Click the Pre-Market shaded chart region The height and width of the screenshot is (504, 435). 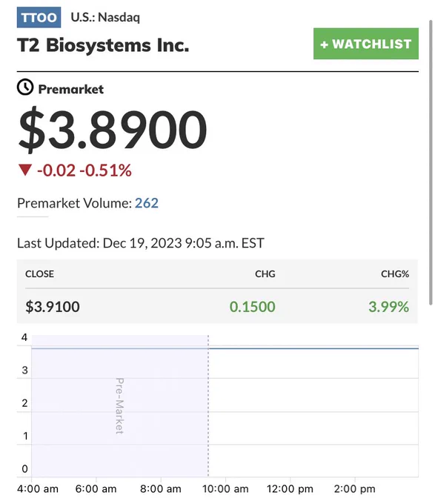pyautogui.click(x=120, y=405)
